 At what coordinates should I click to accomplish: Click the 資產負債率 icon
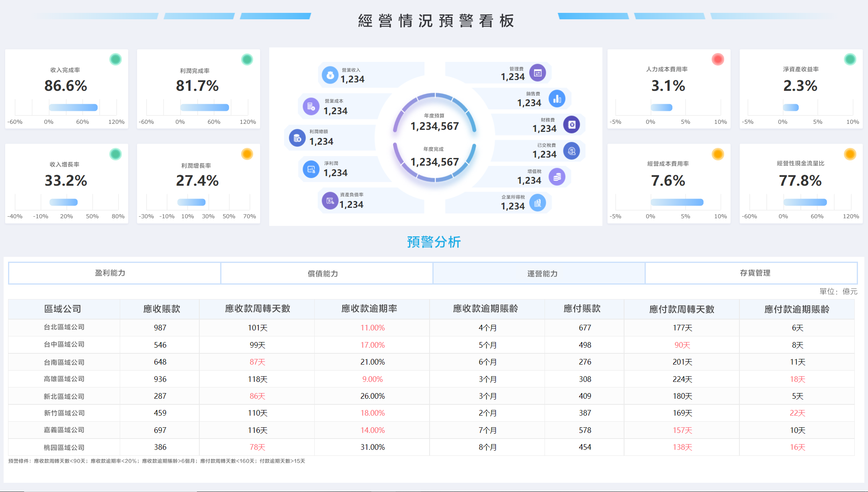(330, 201)
